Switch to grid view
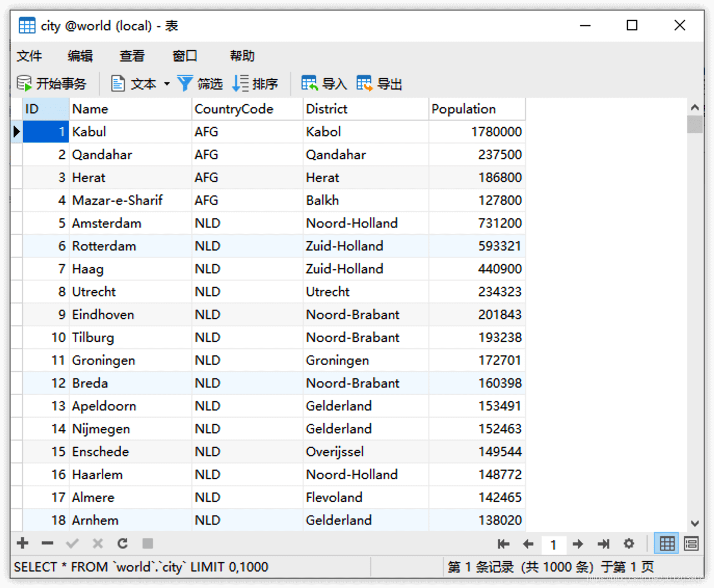714x588 pixels. [x=666, y=543]
